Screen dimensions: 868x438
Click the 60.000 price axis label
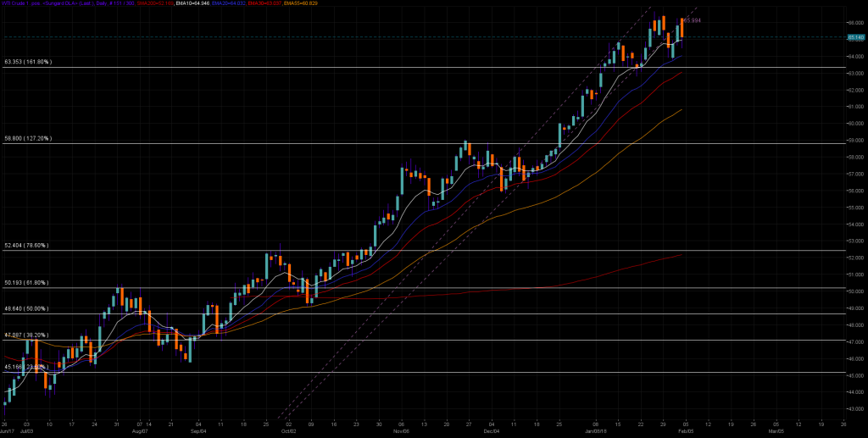[x=856, y=124]
